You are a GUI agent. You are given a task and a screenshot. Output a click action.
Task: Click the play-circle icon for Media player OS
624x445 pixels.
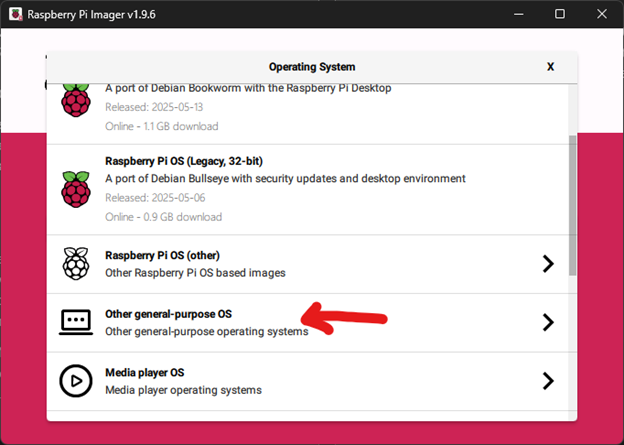pos(76,381)
